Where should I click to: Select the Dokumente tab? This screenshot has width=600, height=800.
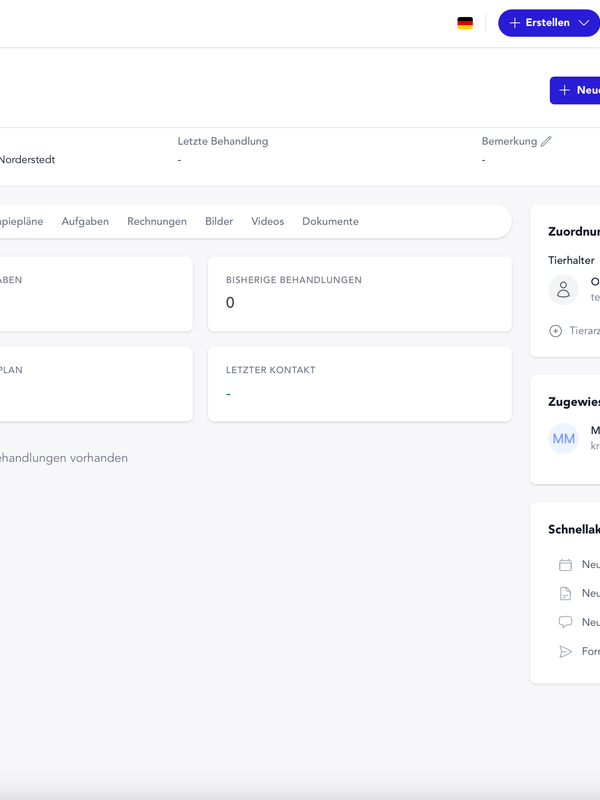tap(330, 221)
